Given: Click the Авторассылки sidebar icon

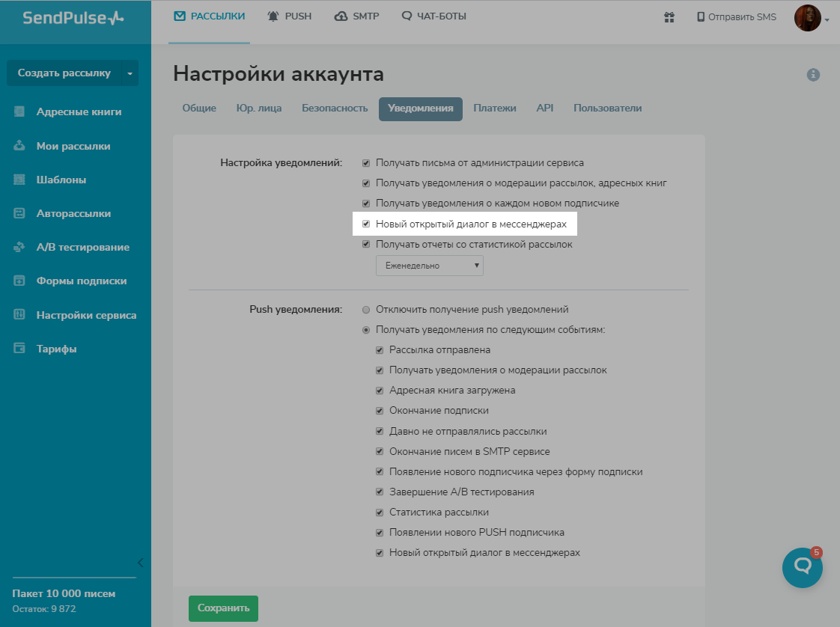Looking at the screenshot, I should coord(19,213).
